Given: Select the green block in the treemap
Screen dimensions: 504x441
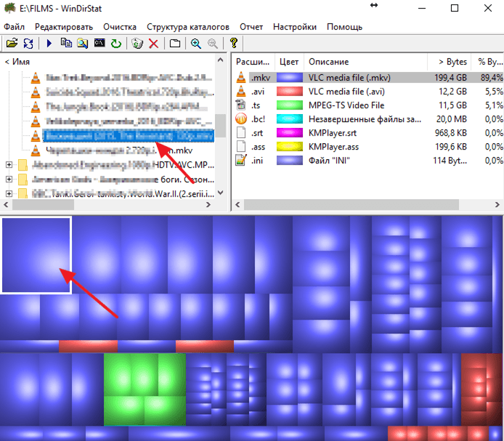Looking at the screenshot, I should 145,386.
